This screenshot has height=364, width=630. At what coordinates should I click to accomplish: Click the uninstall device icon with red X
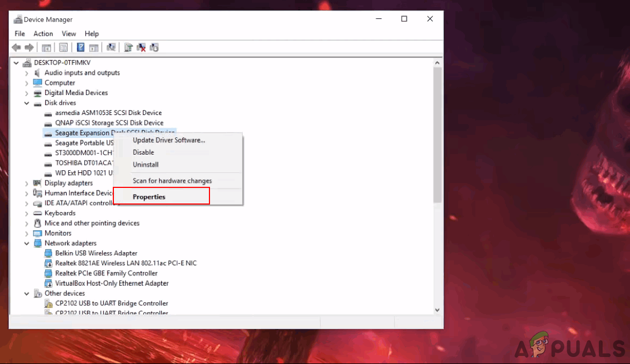[x=141, y=48]
